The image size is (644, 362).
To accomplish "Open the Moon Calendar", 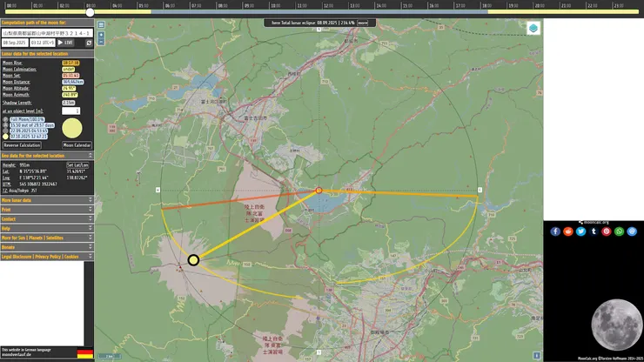I will [77, 145].
